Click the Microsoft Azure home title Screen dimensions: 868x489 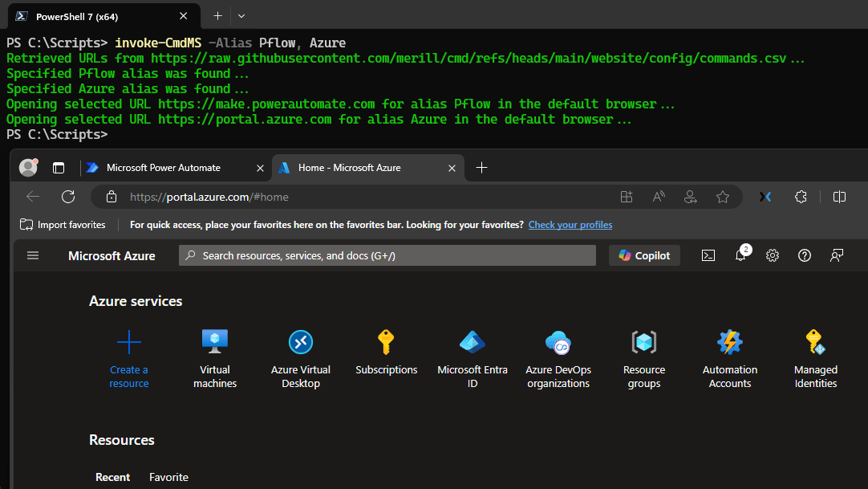pyautogui.click(x=112, y=256)
